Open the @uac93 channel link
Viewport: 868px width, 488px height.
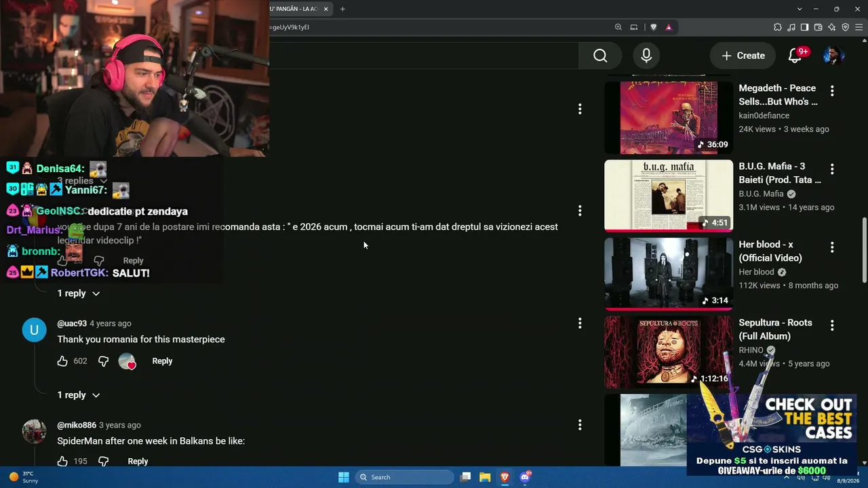coord(72,323)
